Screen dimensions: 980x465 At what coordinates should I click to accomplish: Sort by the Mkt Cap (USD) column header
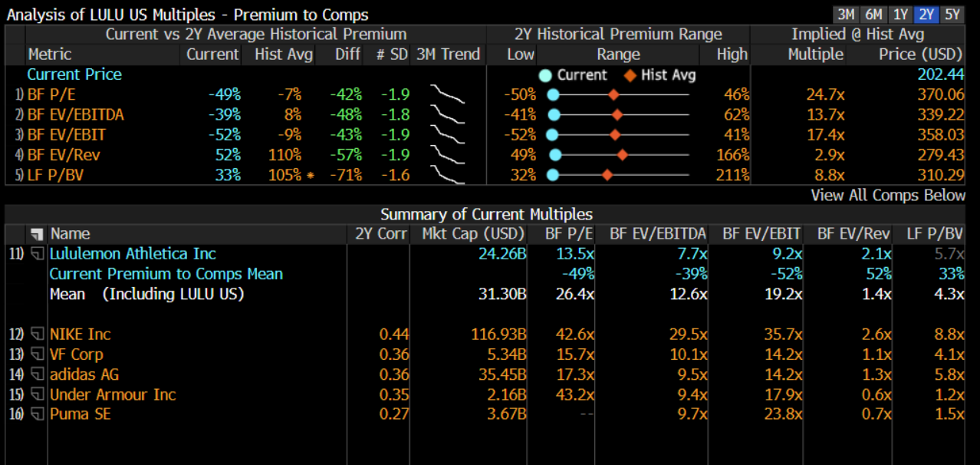473,234
